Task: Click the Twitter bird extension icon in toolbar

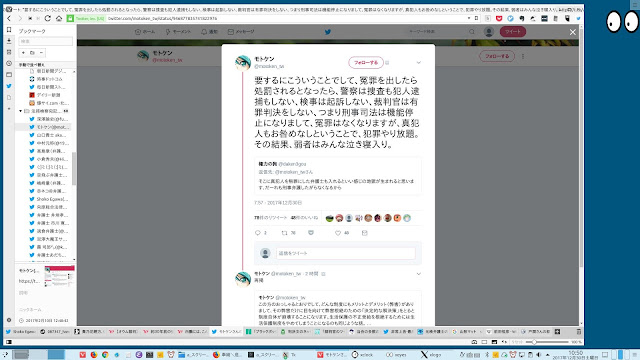Action: pyautogui.click(x=578, y=18)
